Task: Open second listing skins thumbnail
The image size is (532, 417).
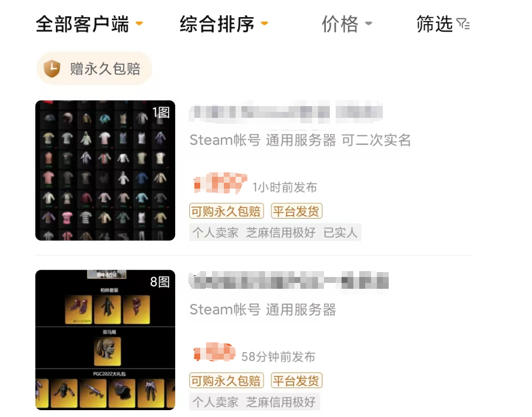Action: click(x=105, y=340)
